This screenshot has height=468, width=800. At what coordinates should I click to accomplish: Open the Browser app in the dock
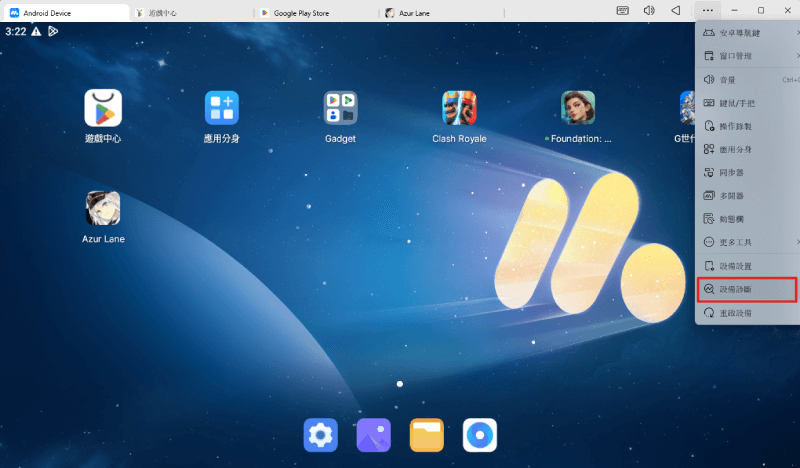click(480, 435)
